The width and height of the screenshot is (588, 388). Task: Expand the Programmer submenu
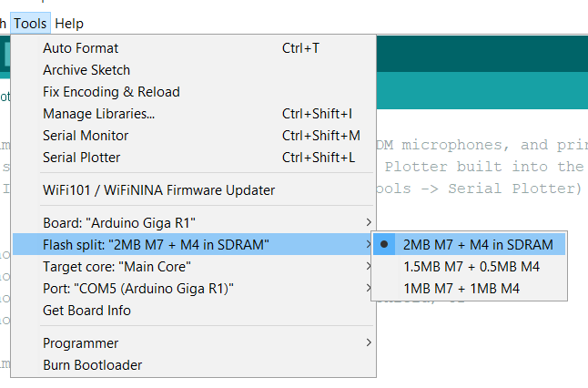tap(80, 343)
